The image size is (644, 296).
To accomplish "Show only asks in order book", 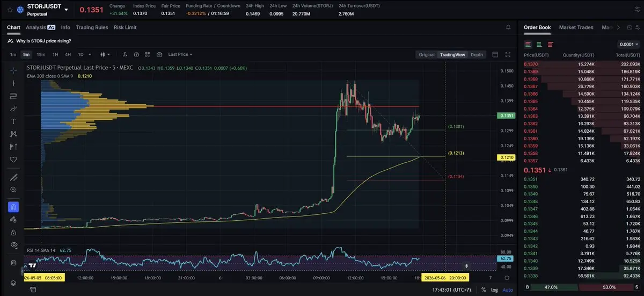I will (551, 45).
